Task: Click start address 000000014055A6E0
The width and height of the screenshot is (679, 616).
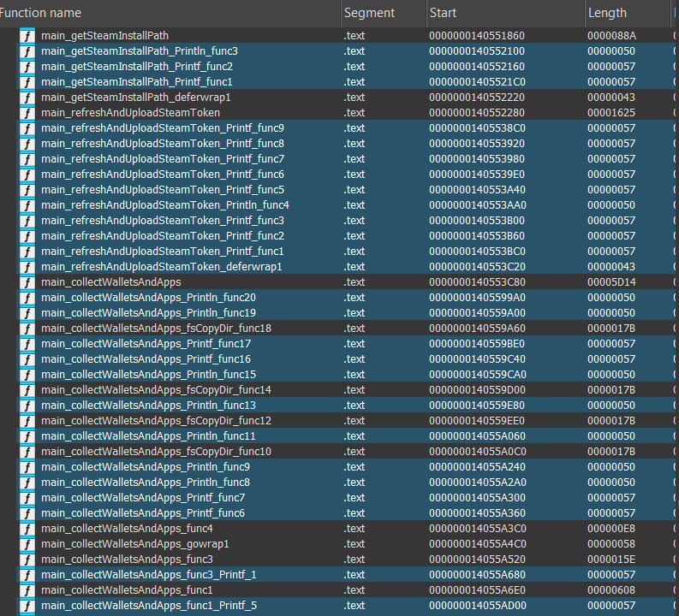Action: [477, 590]
